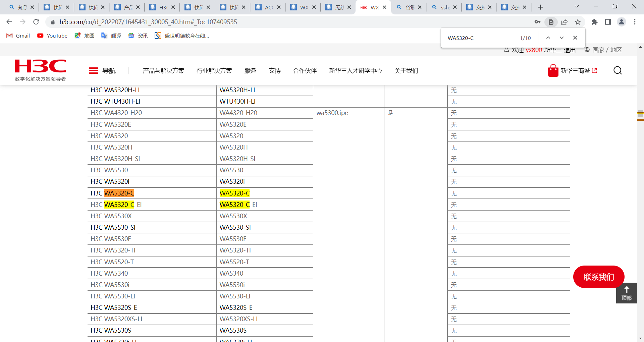
Task: Jump to previous find result
Action: coord(548,38)
